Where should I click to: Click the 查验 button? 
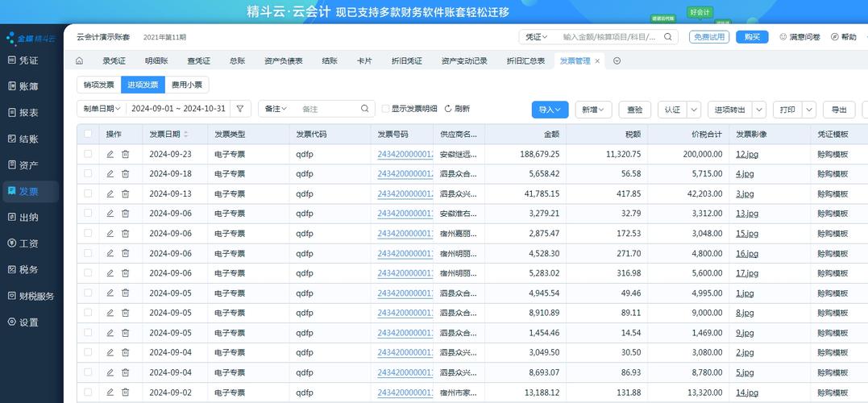click(634, 110)
